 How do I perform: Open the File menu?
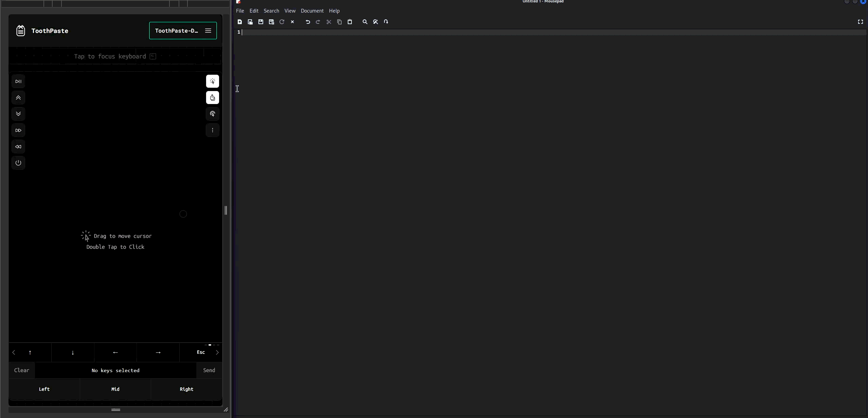tap(240, 11)
